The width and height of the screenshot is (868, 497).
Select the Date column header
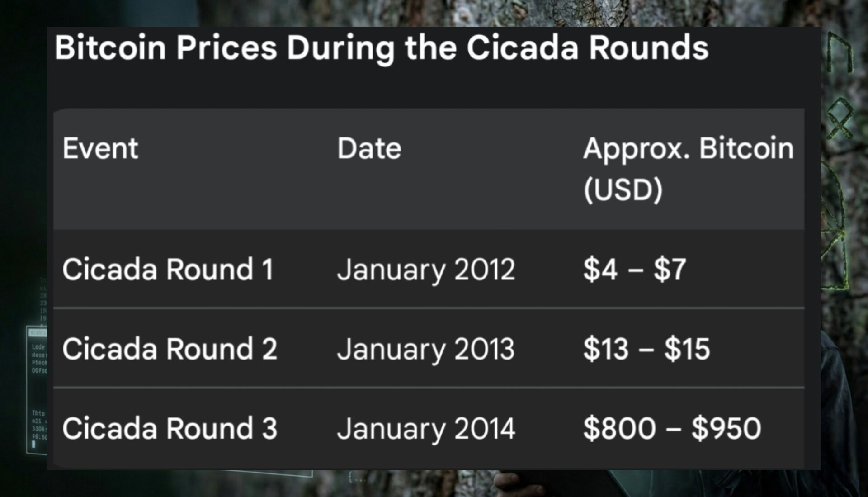tap(369, 148)
